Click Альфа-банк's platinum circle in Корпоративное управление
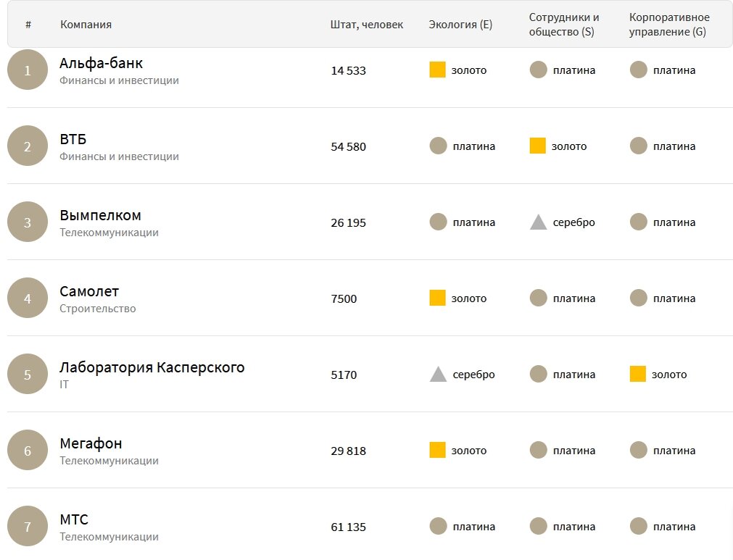The height and width of the screenshot is (560, 733). 639,70
